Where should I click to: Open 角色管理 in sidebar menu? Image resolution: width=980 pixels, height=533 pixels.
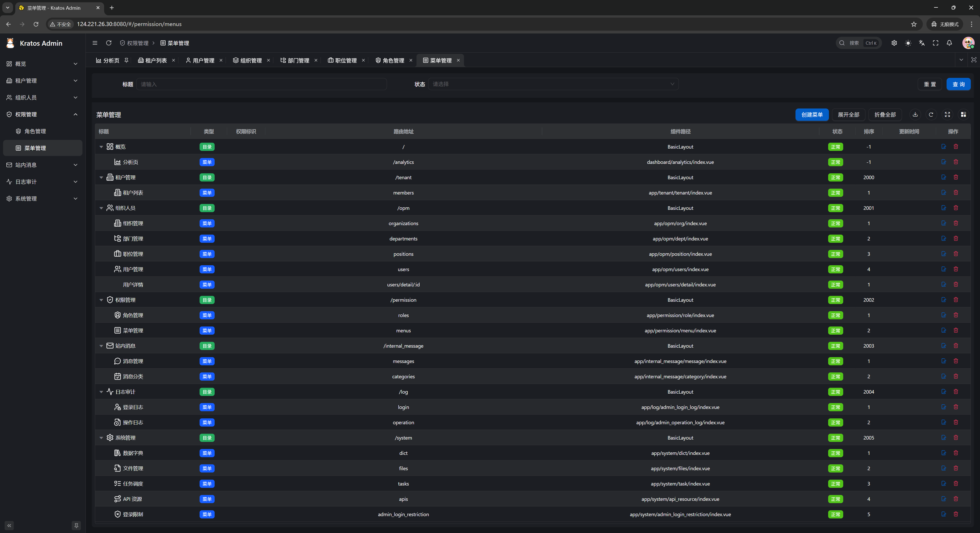point(35,131)
